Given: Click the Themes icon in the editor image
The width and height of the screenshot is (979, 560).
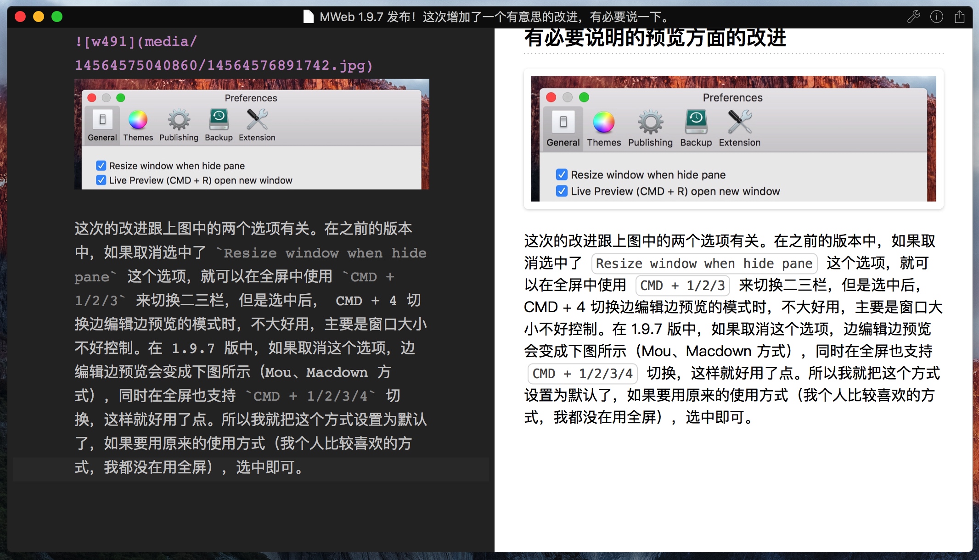Looking at the screenshot, I should [138, 120].
